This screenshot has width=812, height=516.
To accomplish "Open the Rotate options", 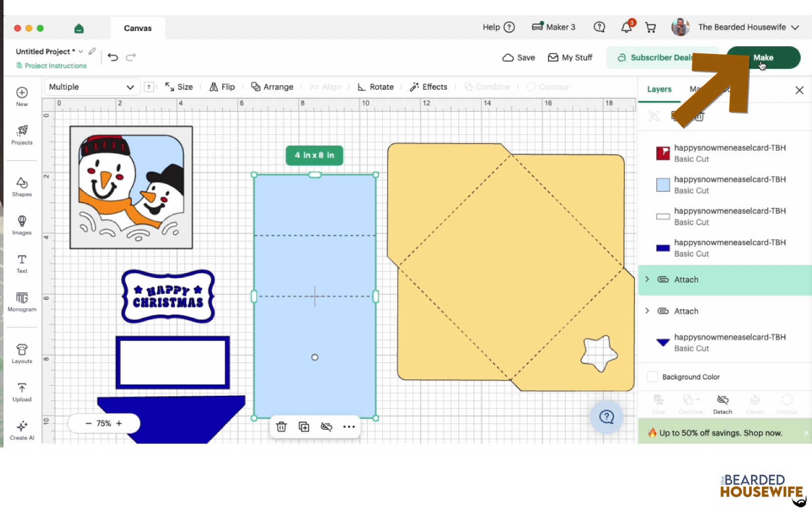I will pos(376,87).
